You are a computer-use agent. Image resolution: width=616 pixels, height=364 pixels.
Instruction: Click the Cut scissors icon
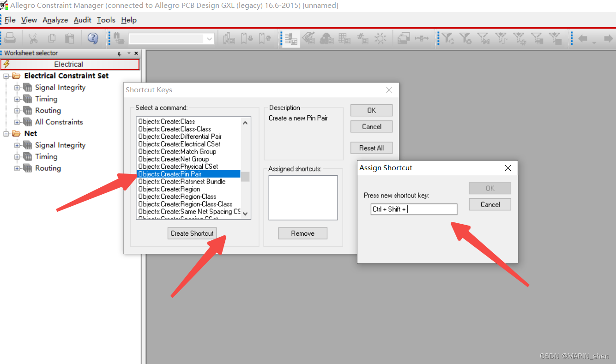tap(33, 38)
